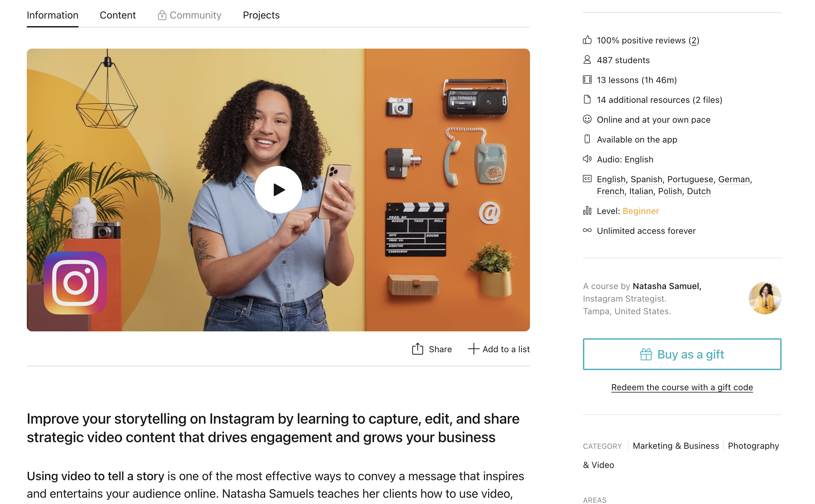Click Natasha Samuel's profile photo
Image resolution: width=815 pixels, height=504 pixels.
point(765,298)
